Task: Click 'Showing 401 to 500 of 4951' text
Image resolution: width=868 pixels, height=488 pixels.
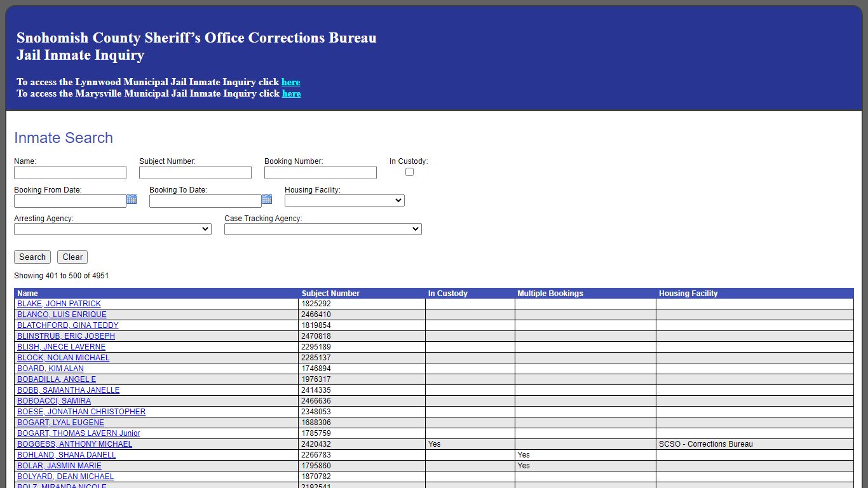Action: (x=62, y=276)
